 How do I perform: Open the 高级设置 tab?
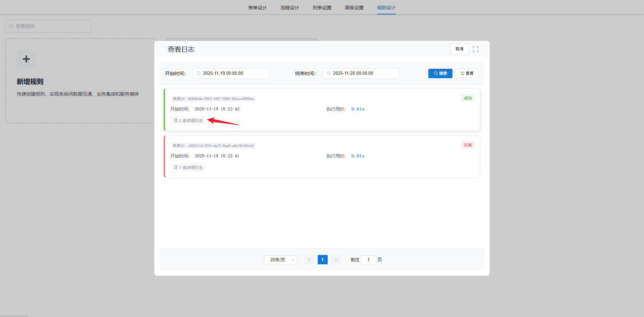pyautogui.click(x=354, y=8)
